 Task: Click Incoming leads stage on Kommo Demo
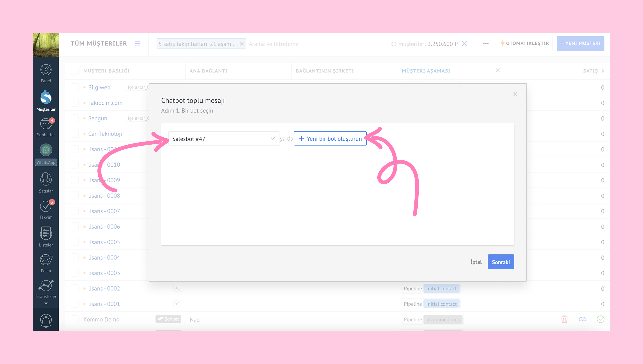443,320
